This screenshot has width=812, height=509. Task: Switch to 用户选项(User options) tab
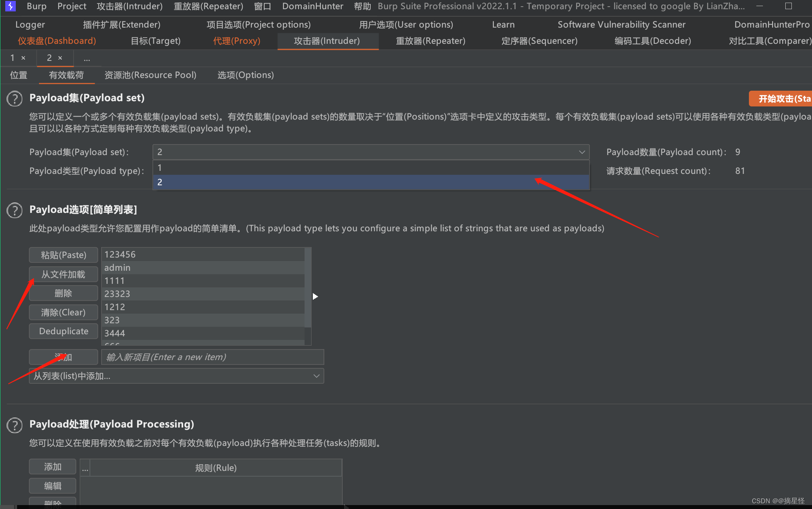coord(406,25)
